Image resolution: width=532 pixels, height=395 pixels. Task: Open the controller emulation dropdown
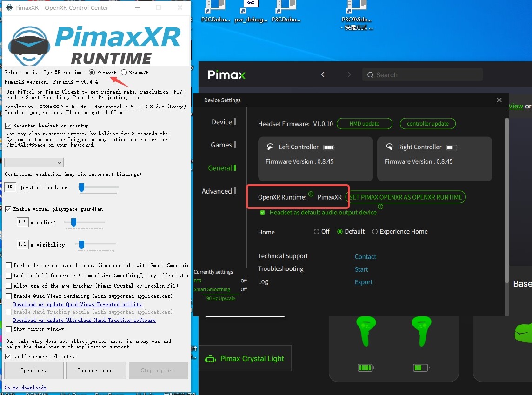click(x=34, y=162)
